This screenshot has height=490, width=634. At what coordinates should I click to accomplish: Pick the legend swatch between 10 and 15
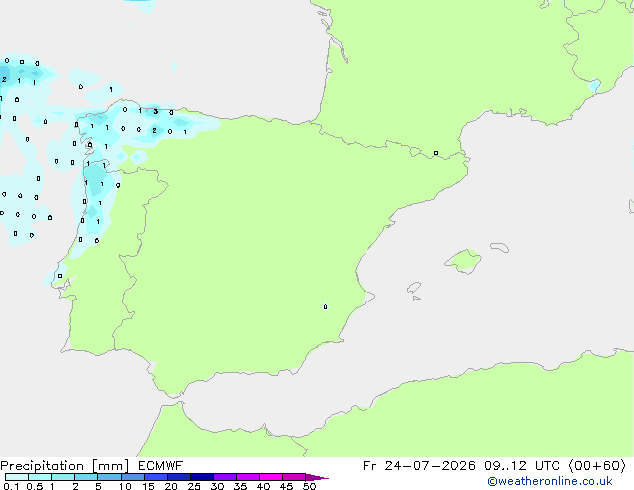132,477
